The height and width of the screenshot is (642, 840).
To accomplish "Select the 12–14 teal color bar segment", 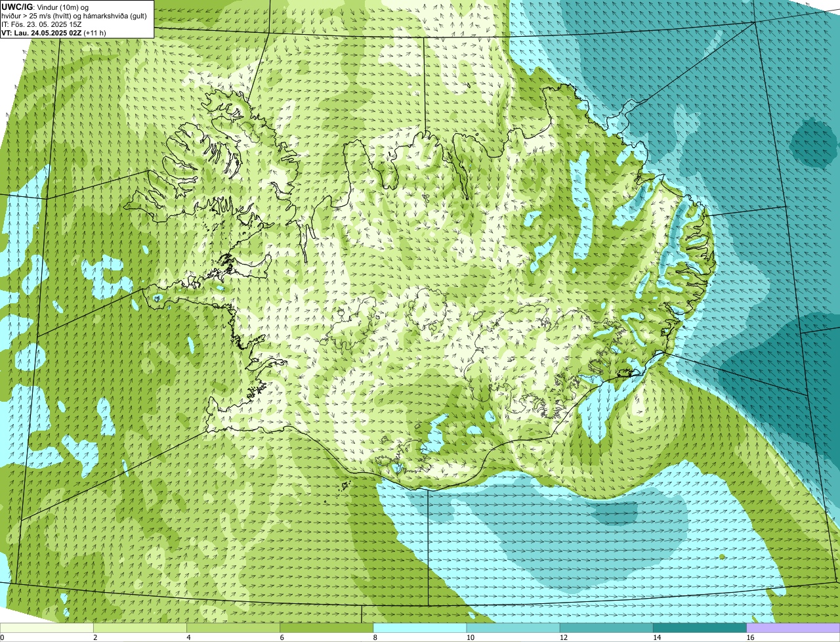I will (606, 628).
